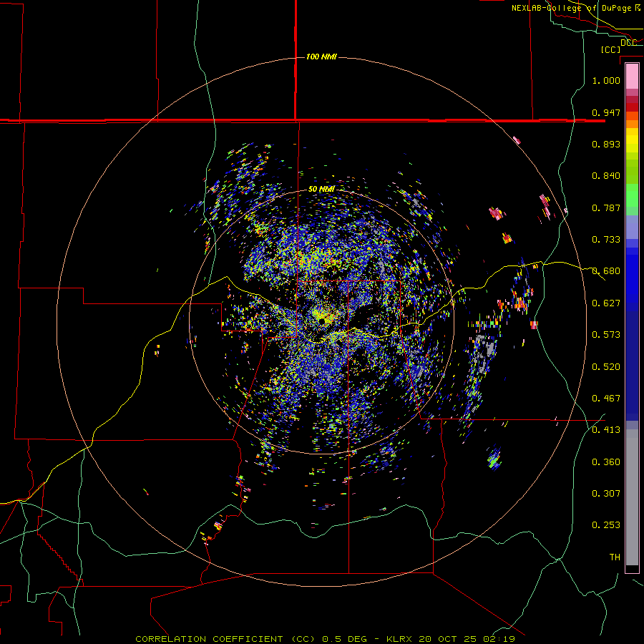Click the 0.467 scale value
This screenshot has height=644, width=644.
pos(606,399)
